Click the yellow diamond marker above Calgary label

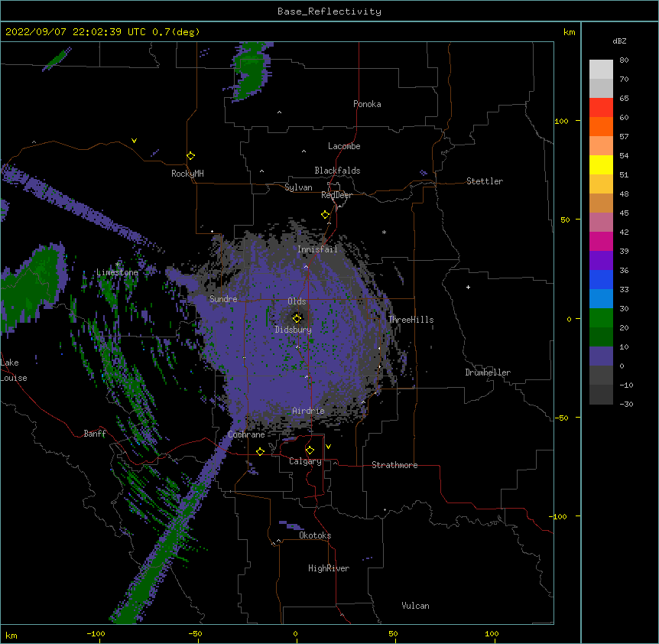310,450
